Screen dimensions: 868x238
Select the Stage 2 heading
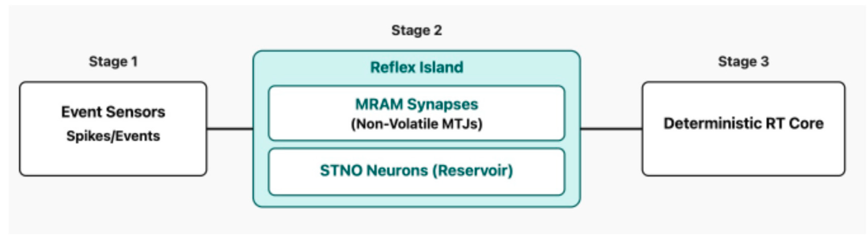[x=417, y=30]
